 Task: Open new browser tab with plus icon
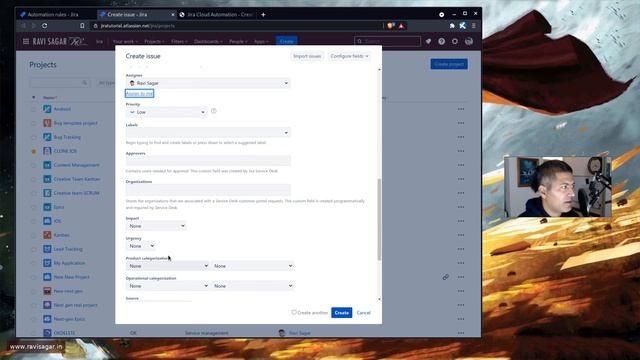pos(263,15)
